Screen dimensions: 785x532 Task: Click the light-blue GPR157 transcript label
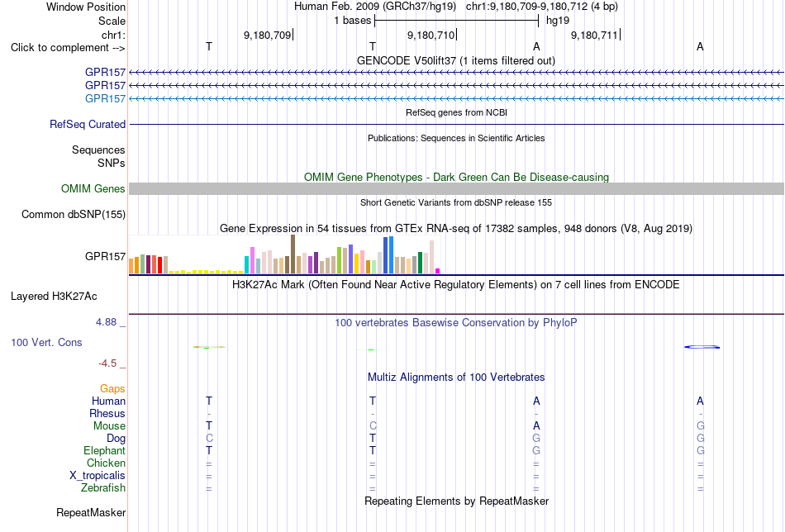click(105, 98)
